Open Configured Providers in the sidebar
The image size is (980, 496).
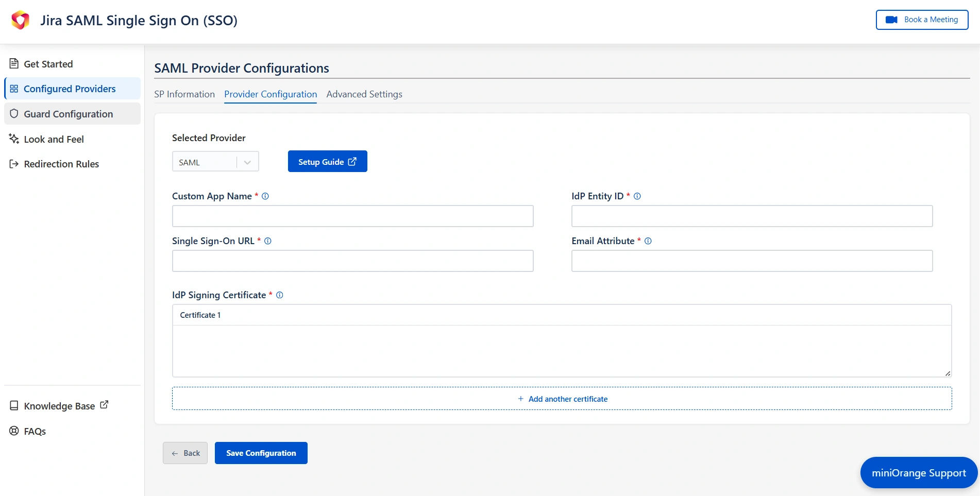click(72, 89)
